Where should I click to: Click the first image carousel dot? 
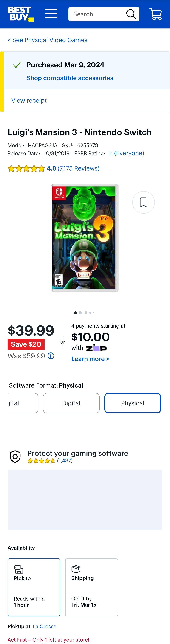click(x=76, y=313)
